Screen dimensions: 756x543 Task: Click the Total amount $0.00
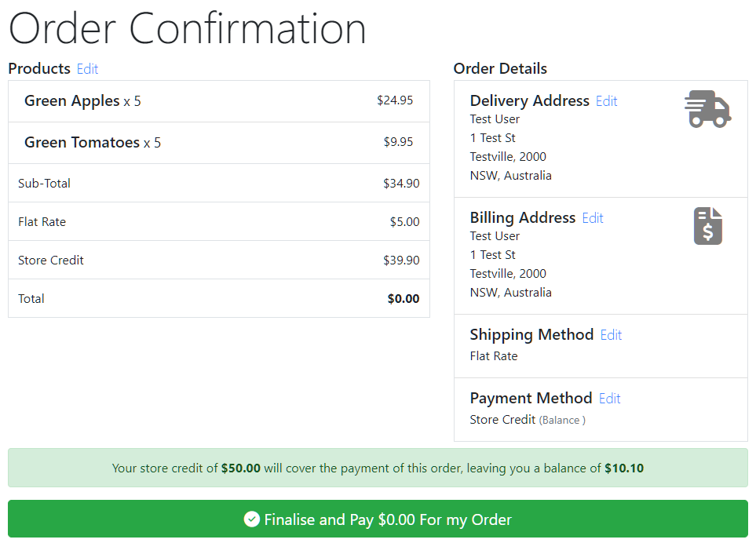coord(404,299)
